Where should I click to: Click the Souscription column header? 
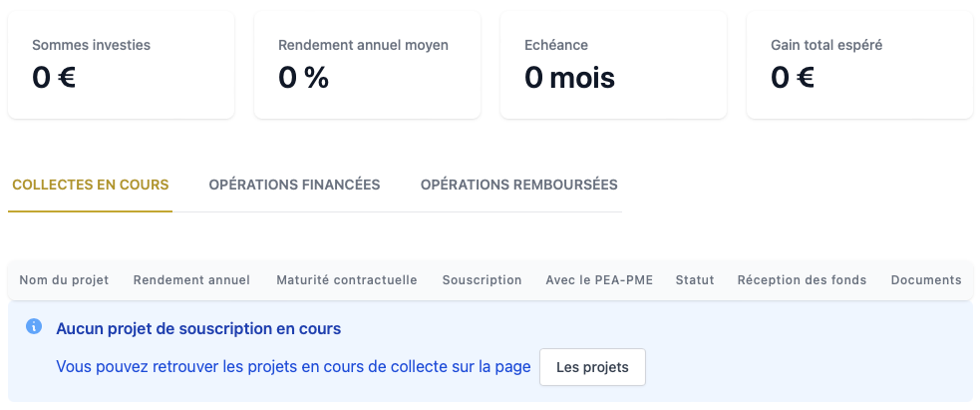click(x=482, y=280)
